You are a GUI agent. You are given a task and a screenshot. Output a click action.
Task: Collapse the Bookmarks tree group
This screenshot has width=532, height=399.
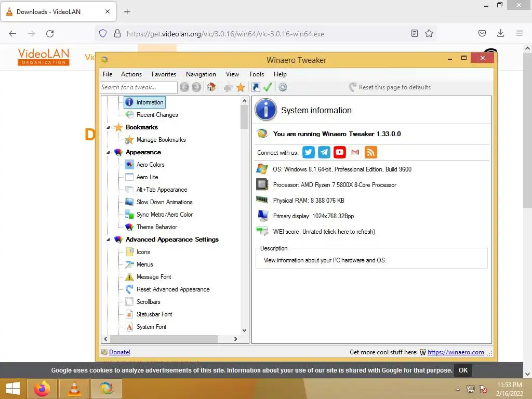pos(108,128)
